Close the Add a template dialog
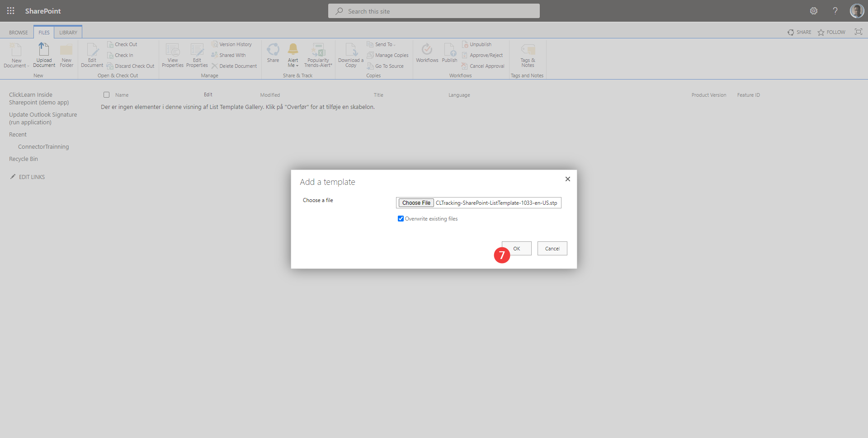This screenshot has width=868, height=438. click(x=568, y=179)
